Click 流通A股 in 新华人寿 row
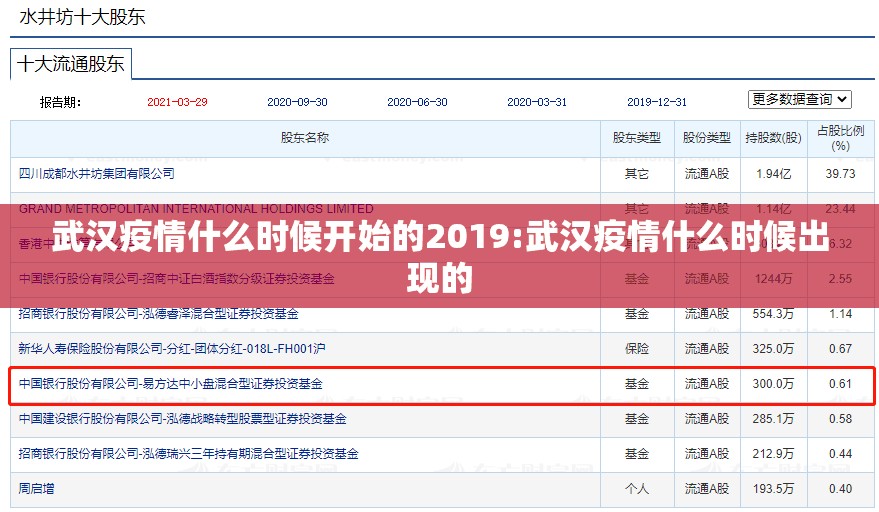Viewport: 879px width, 512px height. (707, 349)
